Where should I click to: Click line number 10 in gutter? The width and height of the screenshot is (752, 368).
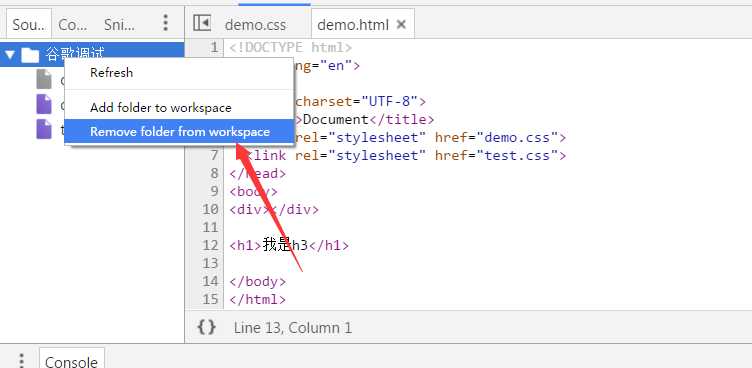(210, 209)
